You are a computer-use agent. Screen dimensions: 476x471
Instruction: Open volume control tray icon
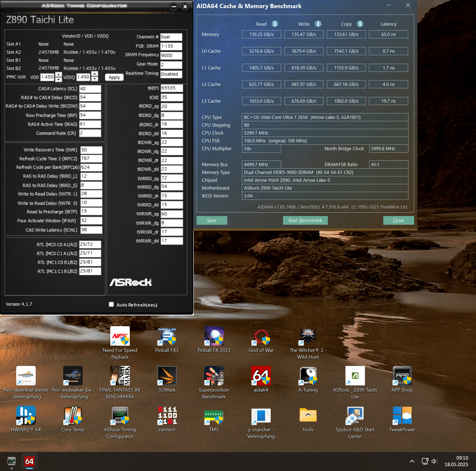pos(434,461)
